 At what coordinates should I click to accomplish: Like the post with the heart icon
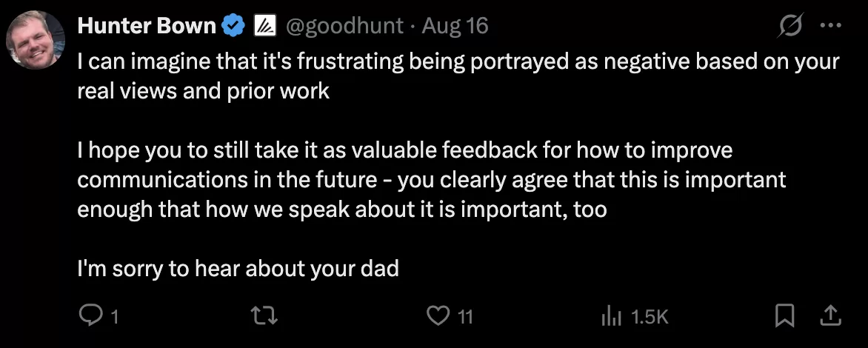[x=438, y=316]
